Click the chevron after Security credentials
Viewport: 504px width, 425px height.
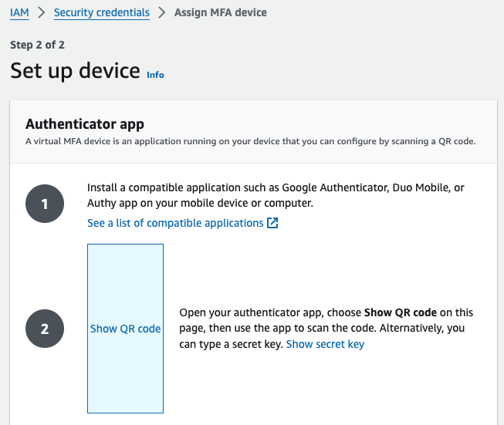point(162,13)
